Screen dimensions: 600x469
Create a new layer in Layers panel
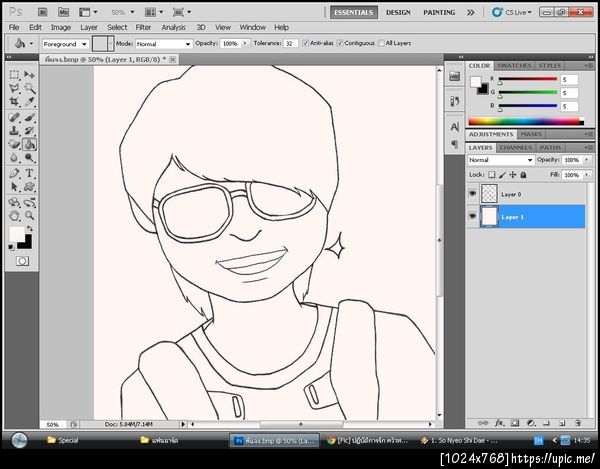tap(562, 423)
